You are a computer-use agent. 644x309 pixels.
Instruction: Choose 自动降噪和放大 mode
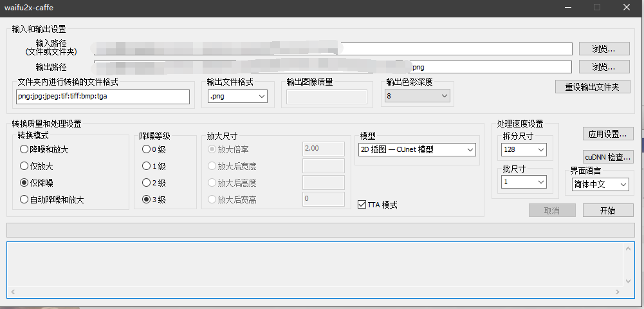click(51, 200)
